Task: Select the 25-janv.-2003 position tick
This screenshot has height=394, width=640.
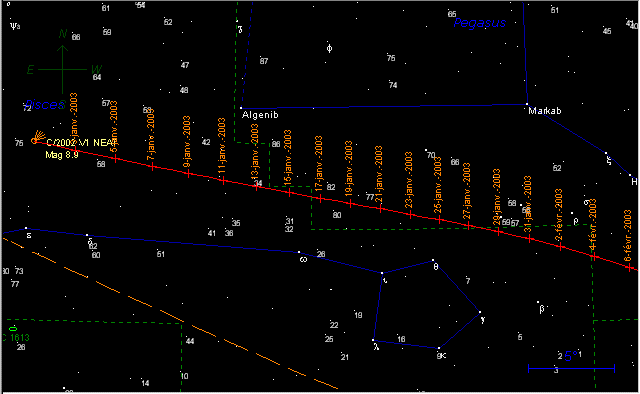Action: point(439,220)
